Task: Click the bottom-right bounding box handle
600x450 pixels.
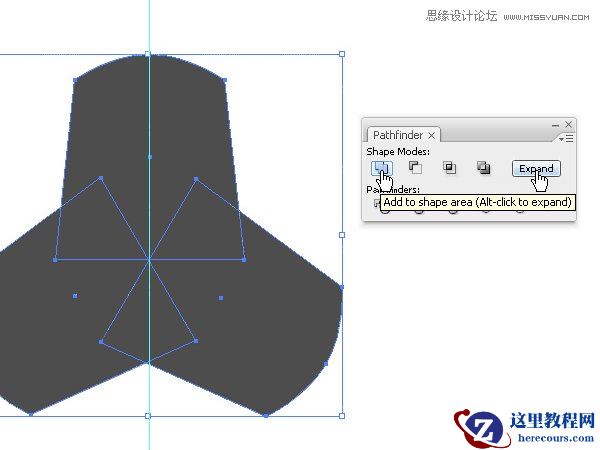Action: click(342, 416)
